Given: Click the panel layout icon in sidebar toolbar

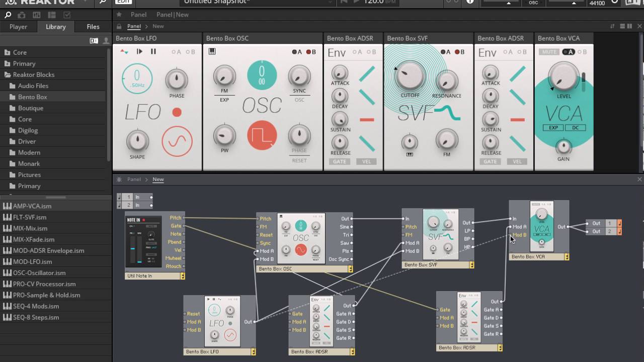Looking at the screenshot, I should click(x=52, y=15).
